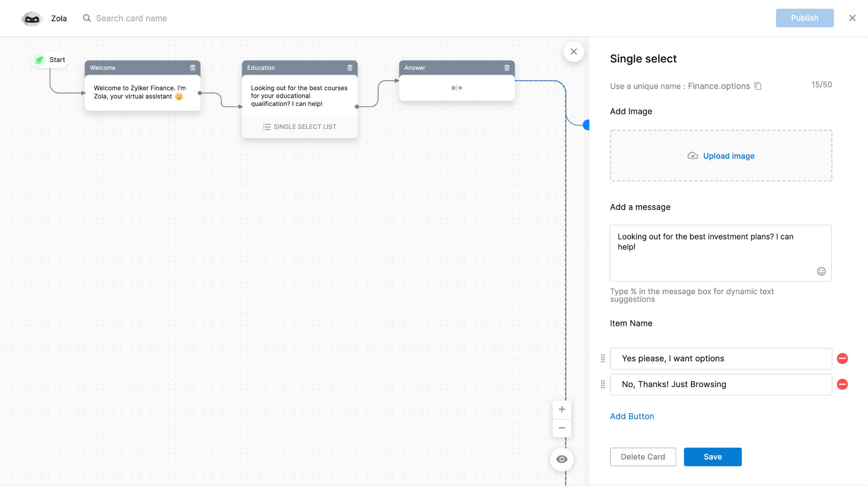The height and width of the screenshot is (486, 868).
Task: Remove the 'Yes please, I want options' item
Action: (842, 358)
